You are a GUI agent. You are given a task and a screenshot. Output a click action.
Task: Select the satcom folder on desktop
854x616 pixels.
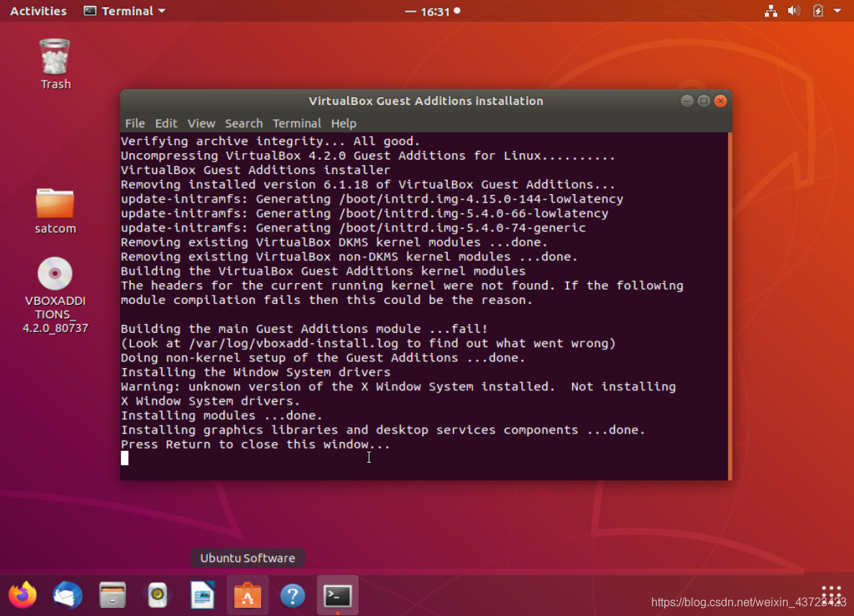click(55, 211)
